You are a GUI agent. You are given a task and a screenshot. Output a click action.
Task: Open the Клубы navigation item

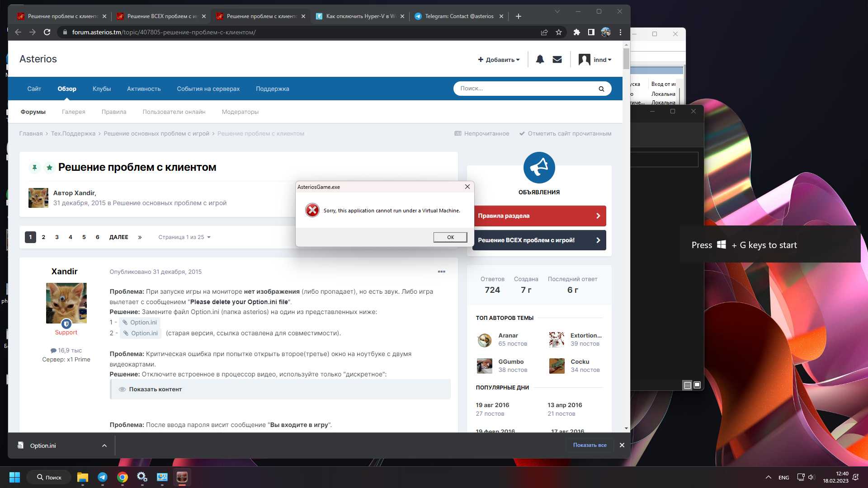point(102,89)
